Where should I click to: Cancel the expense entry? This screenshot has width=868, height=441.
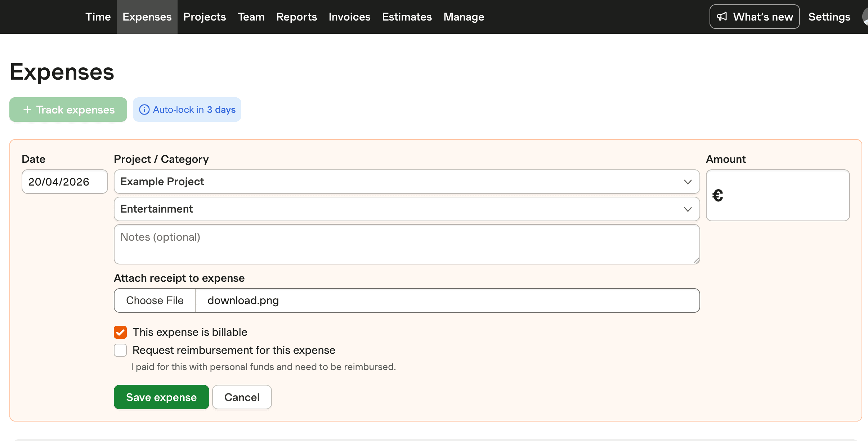(x=242, y=397)
